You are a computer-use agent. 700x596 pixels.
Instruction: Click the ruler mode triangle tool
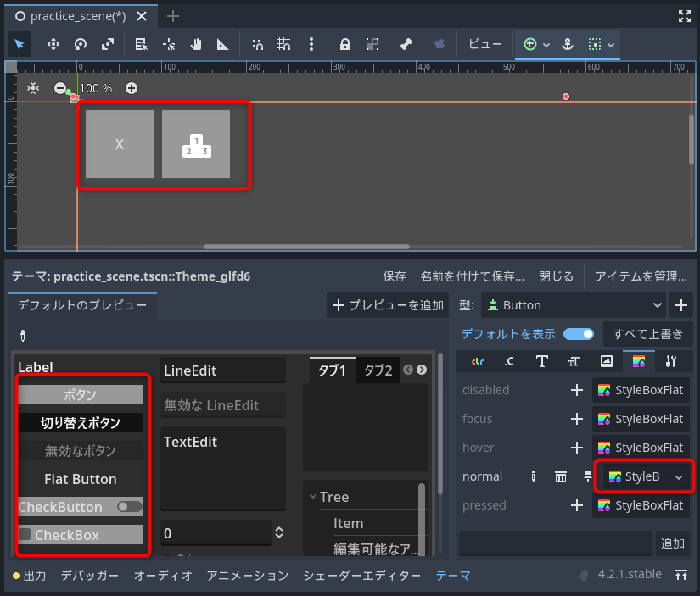click(222, 44)
